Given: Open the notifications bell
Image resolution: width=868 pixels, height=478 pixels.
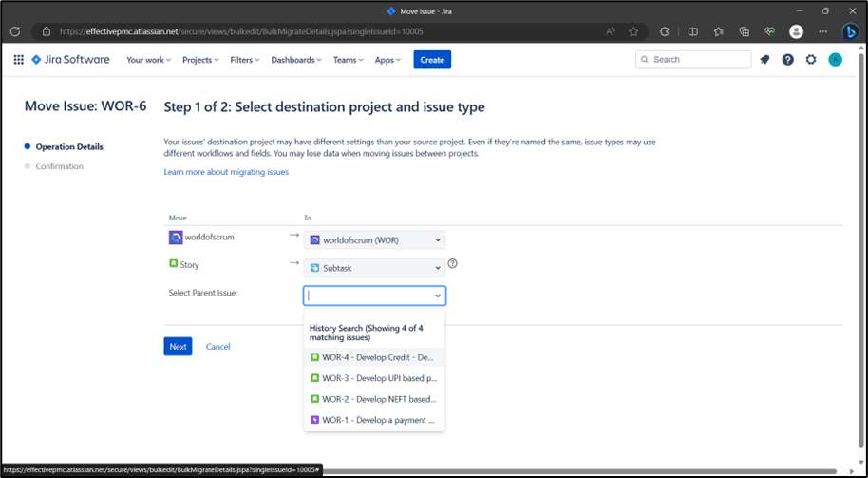Looking at the screenshot, I should pyautogui.click(x=764, y=60).
